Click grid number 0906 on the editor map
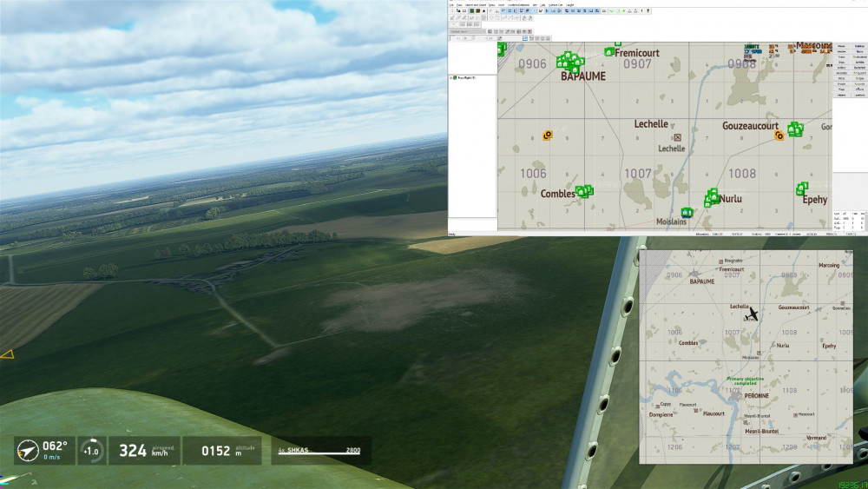 click(x=532, y=63)
